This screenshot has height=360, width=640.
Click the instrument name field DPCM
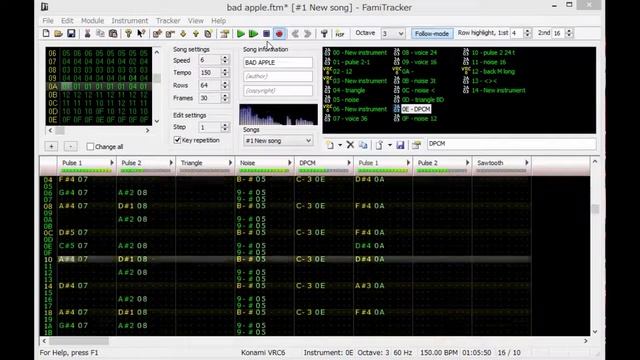point(511,144)
